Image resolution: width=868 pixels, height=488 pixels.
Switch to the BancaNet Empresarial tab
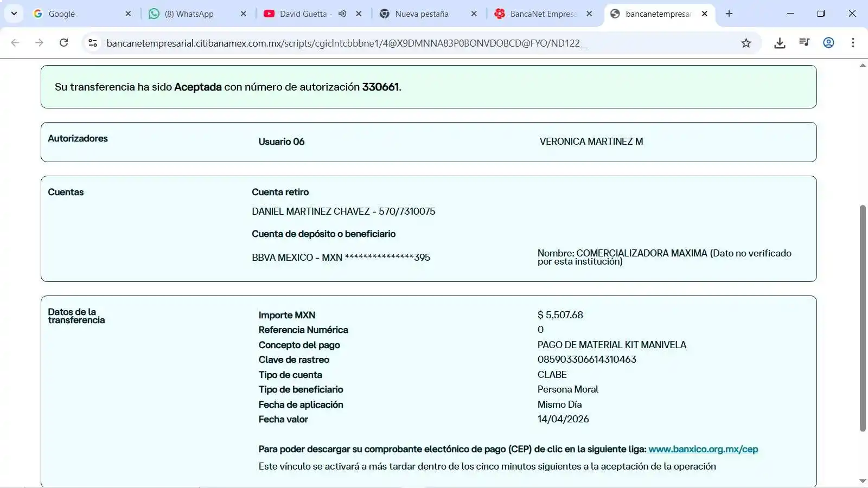click(x=542, y=14)
